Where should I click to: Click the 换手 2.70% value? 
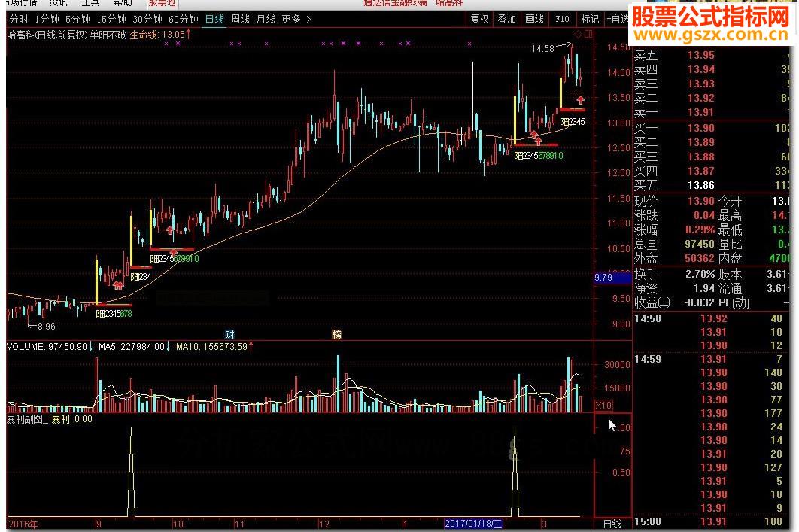pyautogui.click(x=700, y=274)
